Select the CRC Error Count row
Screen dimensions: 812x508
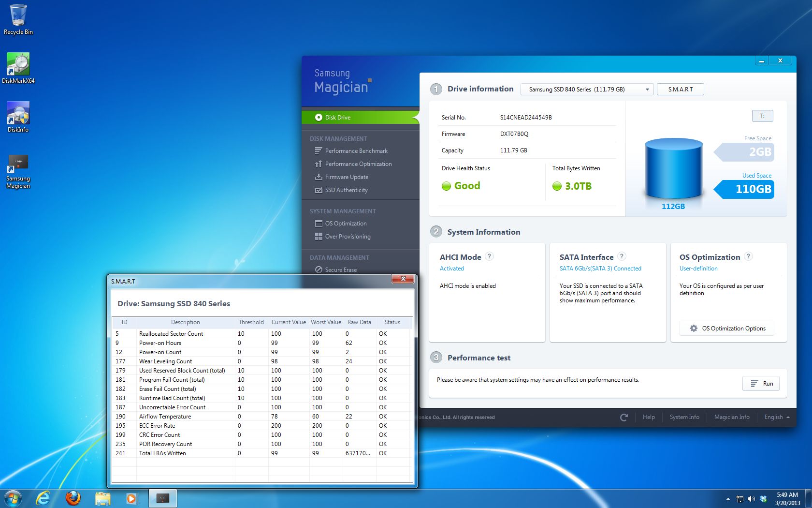point(261,435)
